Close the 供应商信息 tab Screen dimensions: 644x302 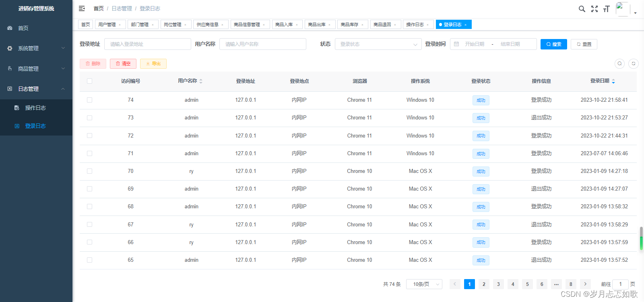pos(223,25)
